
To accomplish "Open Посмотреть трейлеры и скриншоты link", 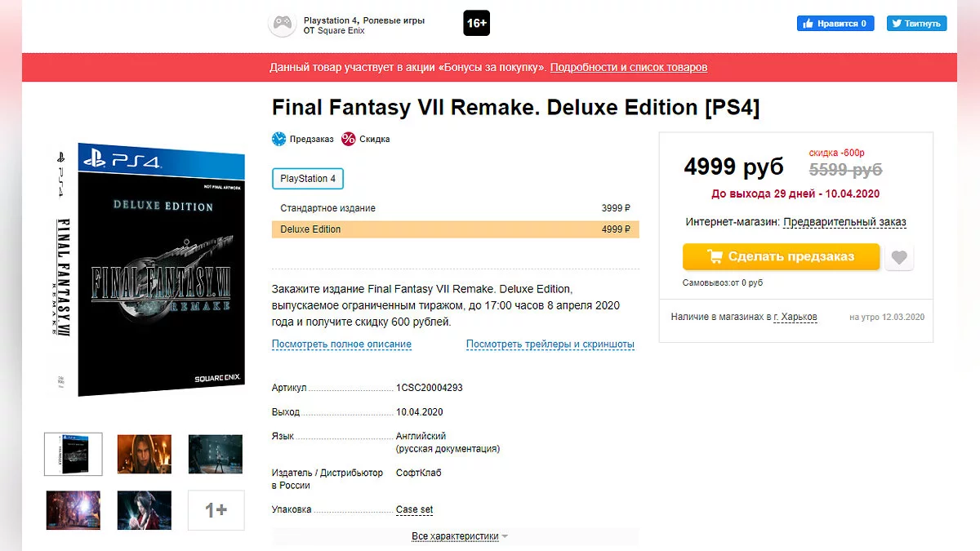I will tap(550, 344).
